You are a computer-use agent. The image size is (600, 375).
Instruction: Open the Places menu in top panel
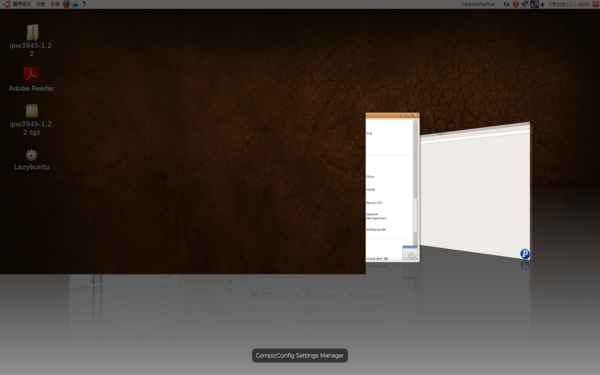click(41, 4)
